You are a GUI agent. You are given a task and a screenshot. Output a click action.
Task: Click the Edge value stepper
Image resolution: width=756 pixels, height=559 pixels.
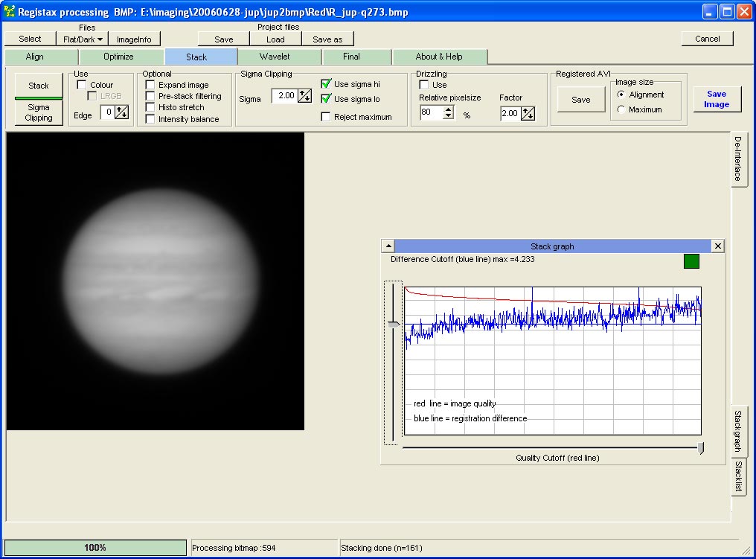122,112
